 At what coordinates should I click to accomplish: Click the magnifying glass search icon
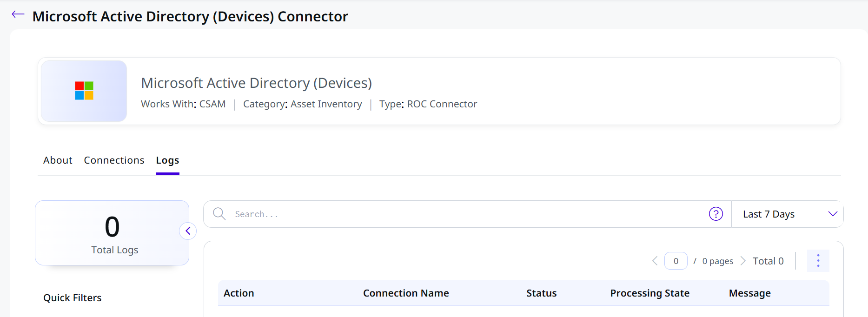tap(219, 214)
